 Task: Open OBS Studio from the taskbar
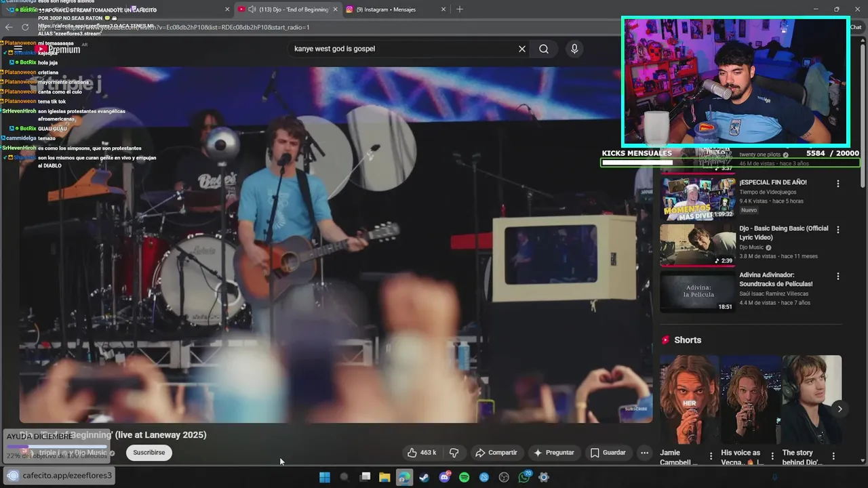(504, 477)
